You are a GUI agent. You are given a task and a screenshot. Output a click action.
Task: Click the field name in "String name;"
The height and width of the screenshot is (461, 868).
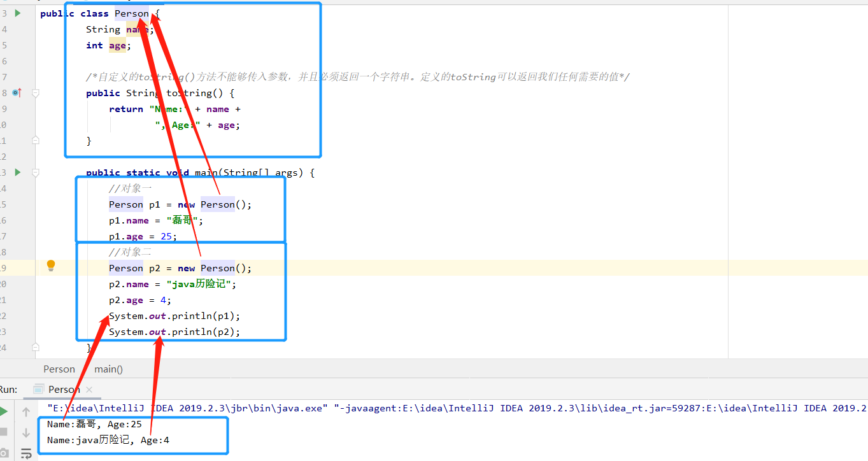(137, 29)
